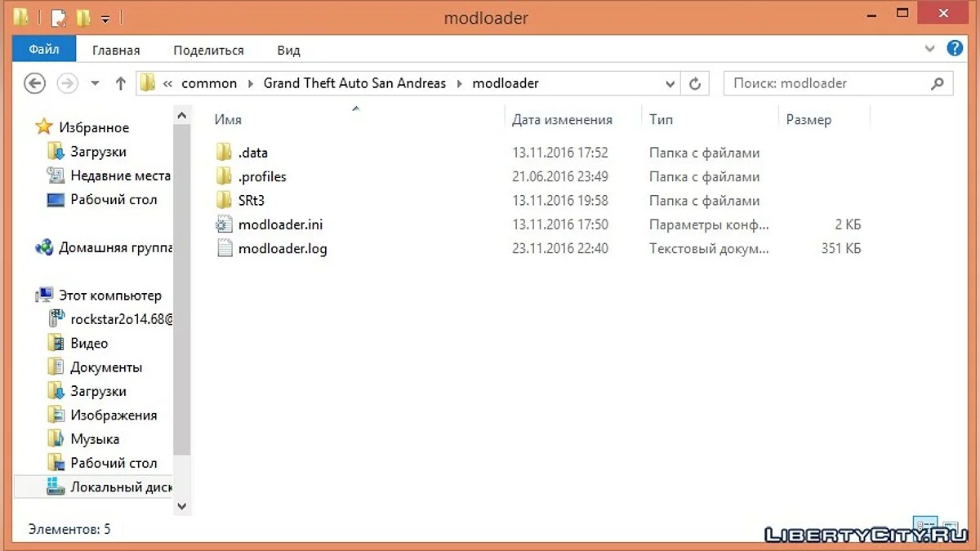Open the Файл tab
980x551 pixels.
44,50
